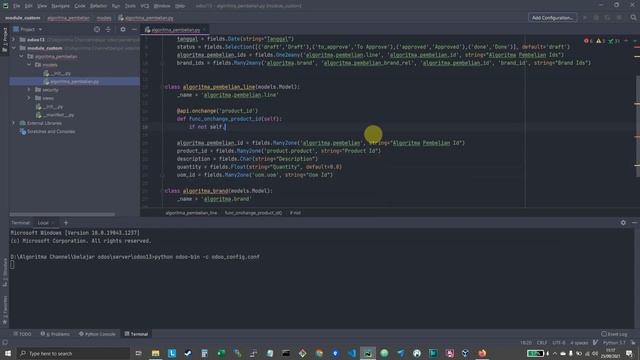This screenshot has width=640, height=360.
Task: Add a new terminal session tab
Action: click(66, 223)
